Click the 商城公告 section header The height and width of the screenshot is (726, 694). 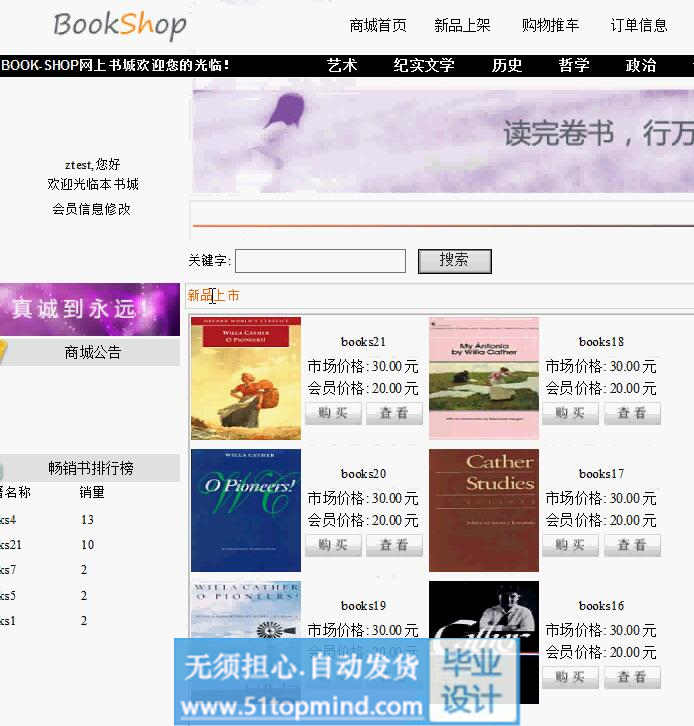pyautogui.click(x=92, y=352)
